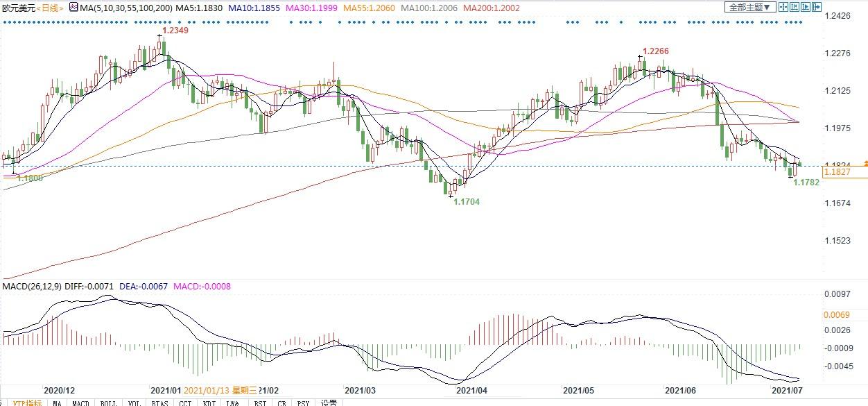The image size is (868, 406).
Task: Click the 2021/06 date on the time axis
Action: click(x=680, y=391)
